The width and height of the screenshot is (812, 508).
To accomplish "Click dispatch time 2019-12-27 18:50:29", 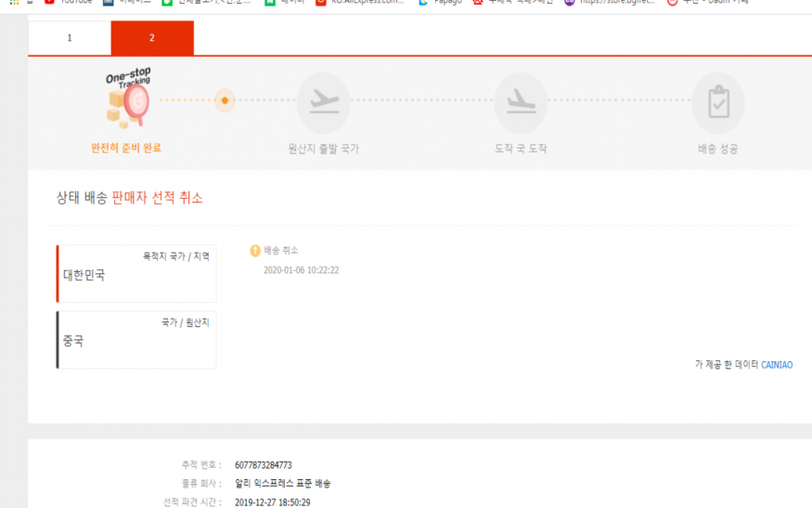I will [x=273, y=502].
